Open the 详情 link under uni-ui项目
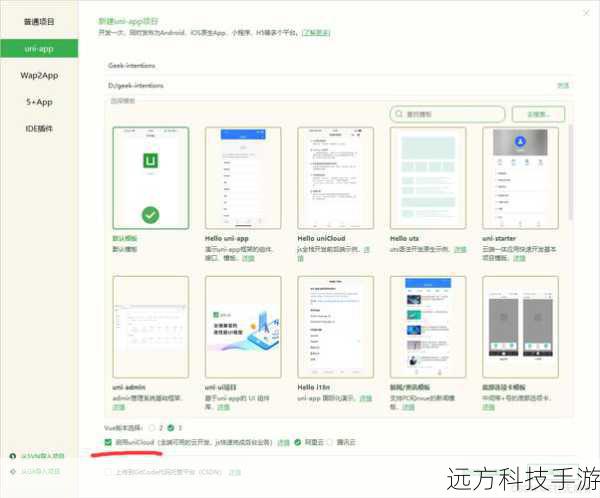Screen dimensions: 600x498 (223, 407)
